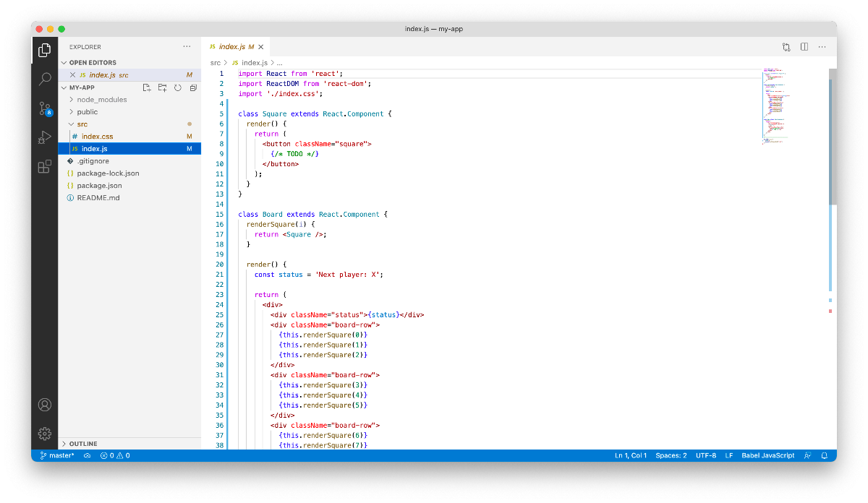868x503 pixels.
Task: Open the Manage gear icon
Action: click(45, 434)
